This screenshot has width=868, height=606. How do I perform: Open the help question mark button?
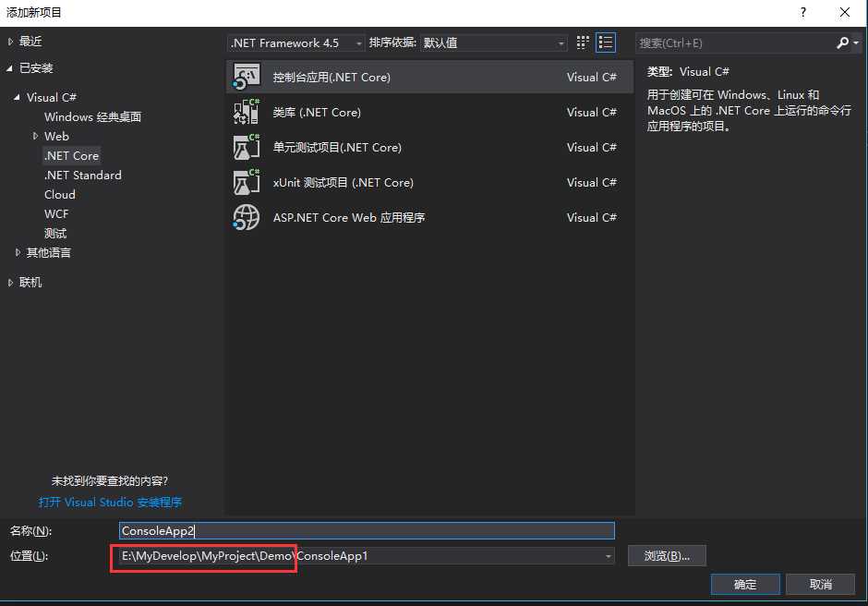803,12
